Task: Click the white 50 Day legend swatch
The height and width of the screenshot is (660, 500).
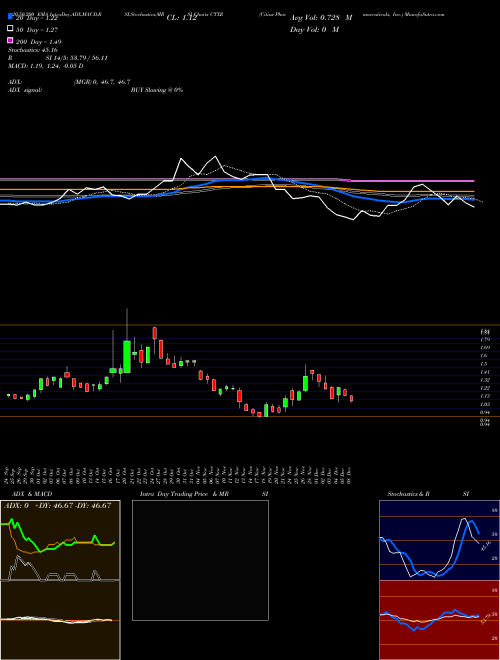Action: [x=11, y=29]
